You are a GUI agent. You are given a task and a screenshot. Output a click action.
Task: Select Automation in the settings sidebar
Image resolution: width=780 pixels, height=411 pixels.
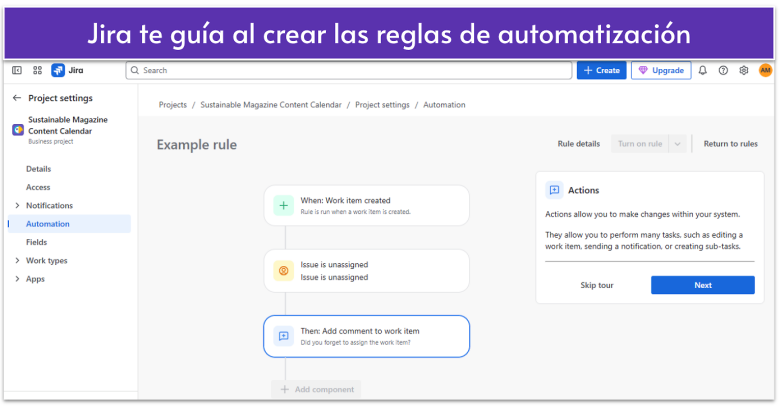point(48,224)
